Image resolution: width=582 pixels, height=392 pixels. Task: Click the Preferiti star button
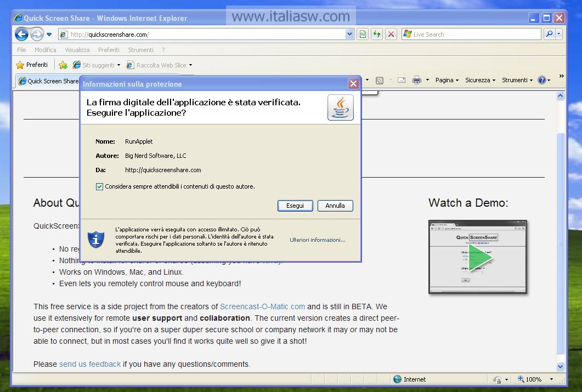pos(32,65)
